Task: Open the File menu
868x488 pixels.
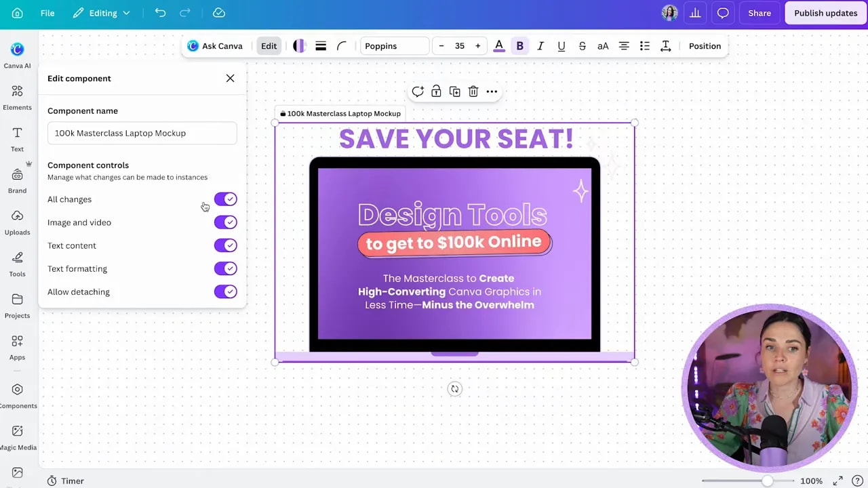Action: click(47, 13)
